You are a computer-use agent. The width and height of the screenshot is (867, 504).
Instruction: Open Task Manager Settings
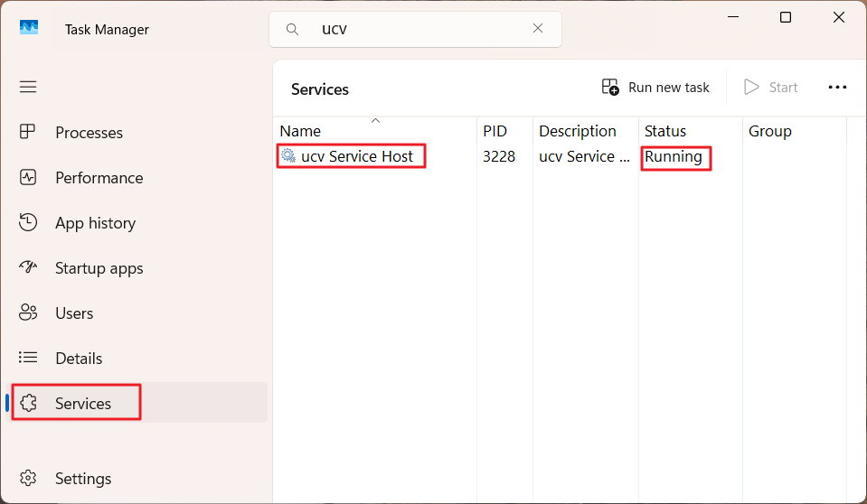(x=82, y=479)
